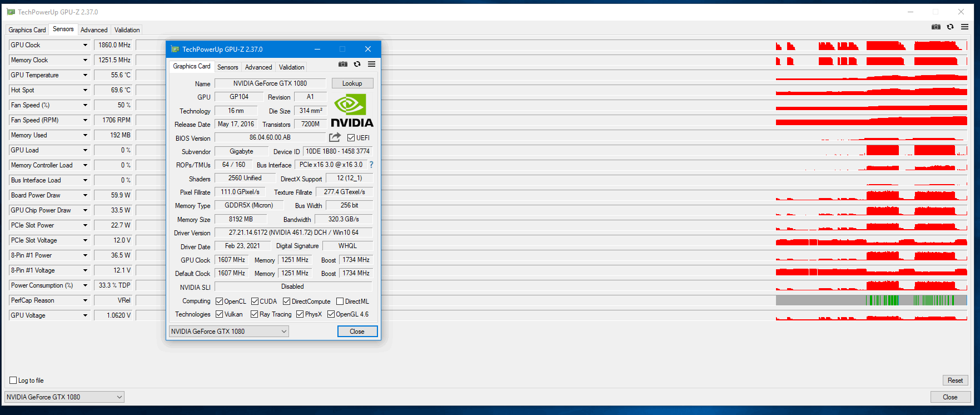Expand PerfCap Reason sensor dropdown arrow
The image size is (980, 415).
[85, 300]
